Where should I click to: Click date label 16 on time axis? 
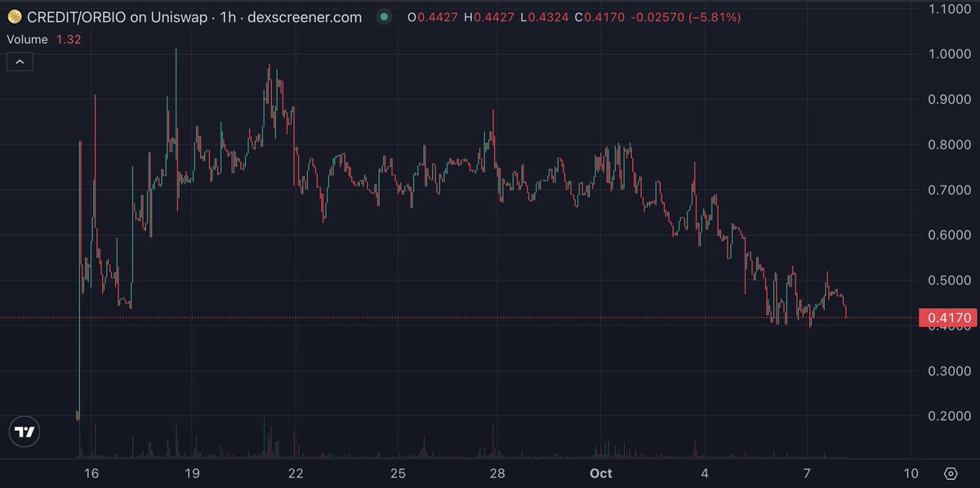coord(91,473)
